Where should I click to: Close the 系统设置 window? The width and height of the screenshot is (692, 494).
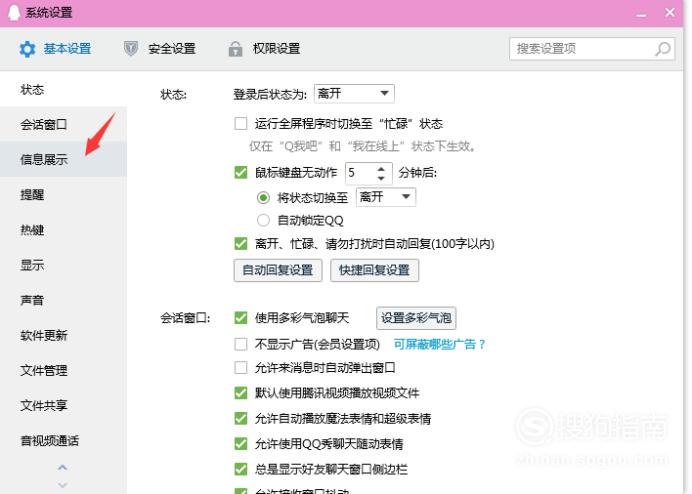point(669,12)
